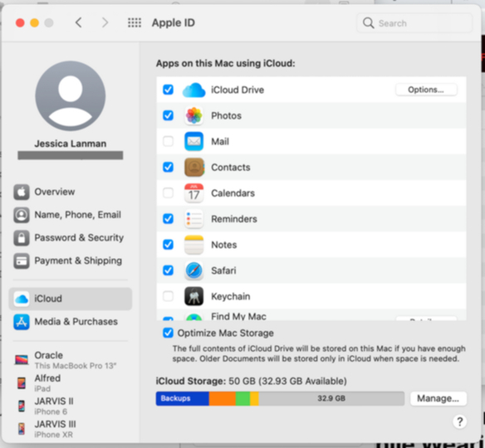Open the show-all preferences grid icon
The width and height of the screenshot is (485, 448).
tap(135, 22)
